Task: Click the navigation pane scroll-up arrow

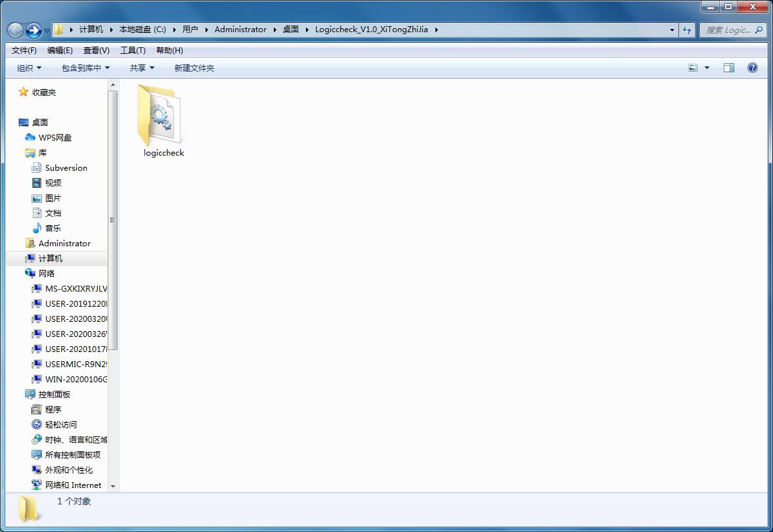Action: (113, 85)
